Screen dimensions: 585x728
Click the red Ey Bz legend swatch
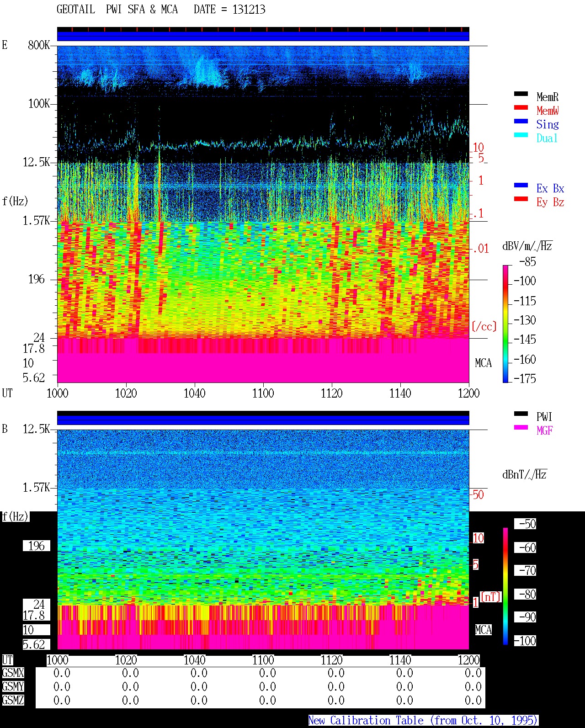pos(521,199)
